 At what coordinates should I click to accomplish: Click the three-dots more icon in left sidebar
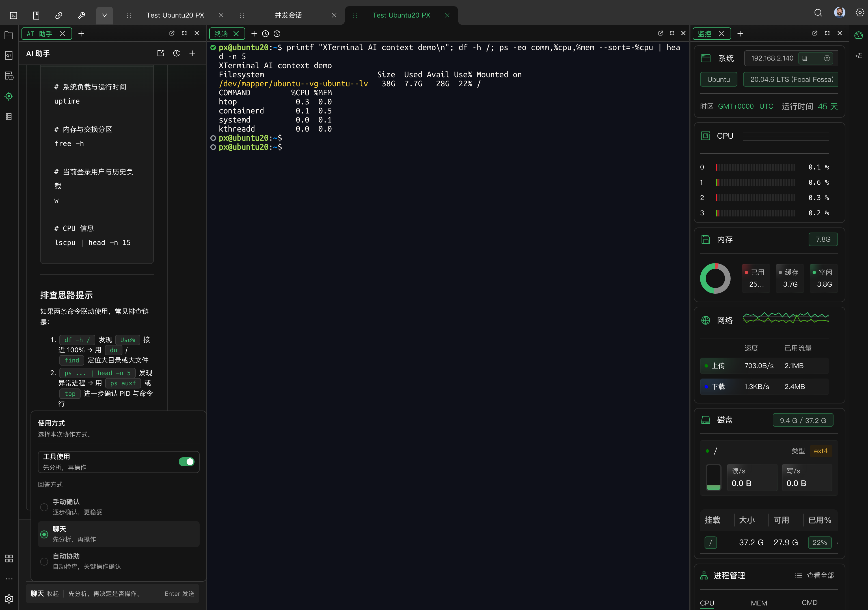coord(9,579)
